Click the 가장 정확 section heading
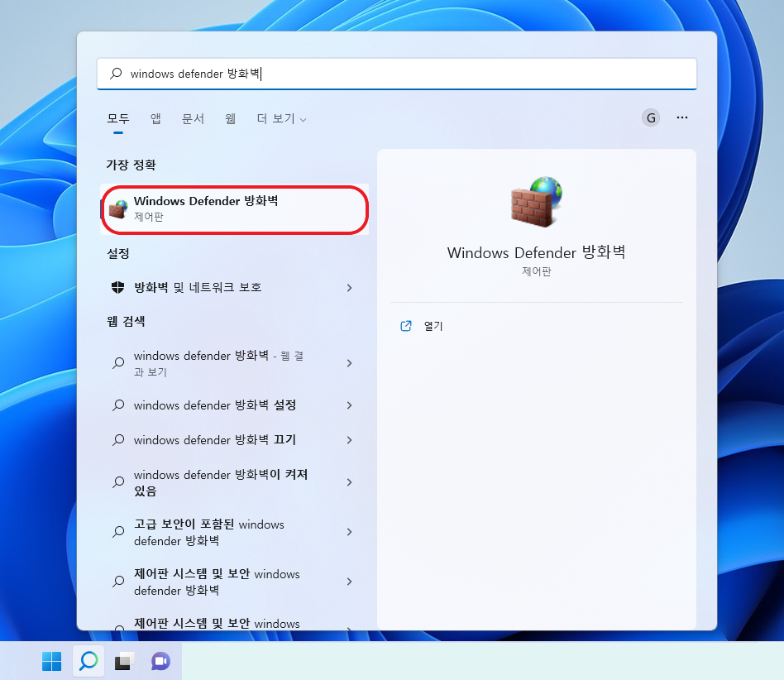 131,165
